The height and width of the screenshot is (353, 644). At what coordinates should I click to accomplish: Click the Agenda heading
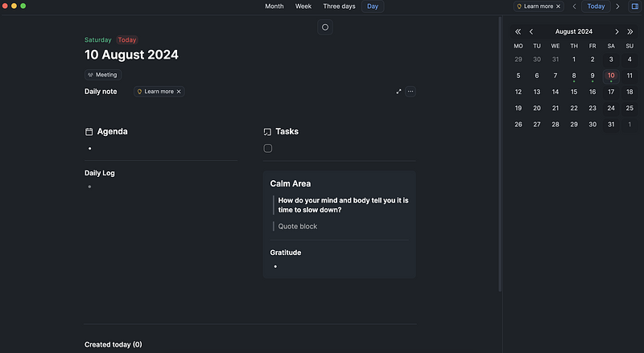pos(112,132)
